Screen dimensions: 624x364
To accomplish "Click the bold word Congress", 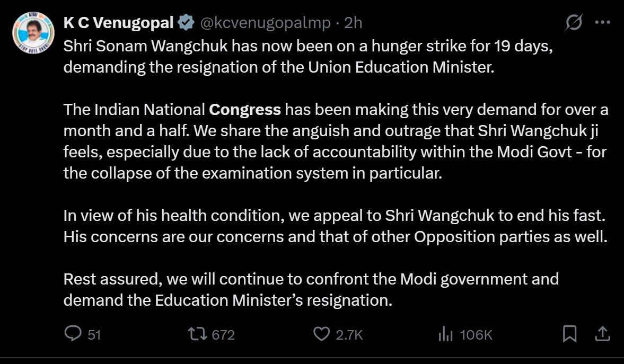I will click(x=245, y=109).
